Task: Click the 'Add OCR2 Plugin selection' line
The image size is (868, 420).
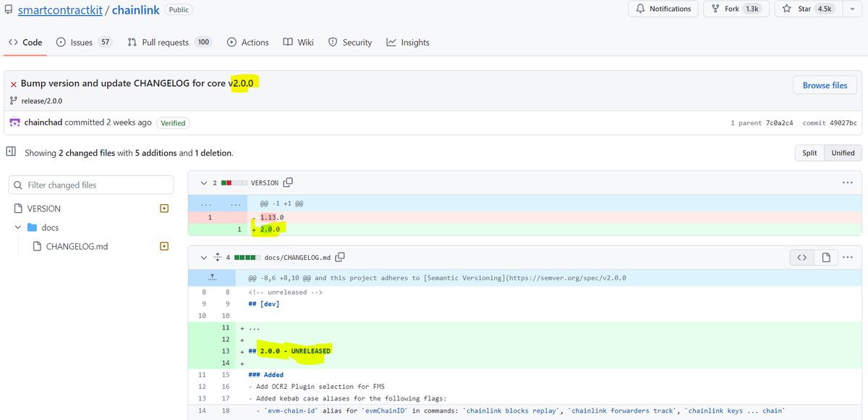Action: point(316,387)
